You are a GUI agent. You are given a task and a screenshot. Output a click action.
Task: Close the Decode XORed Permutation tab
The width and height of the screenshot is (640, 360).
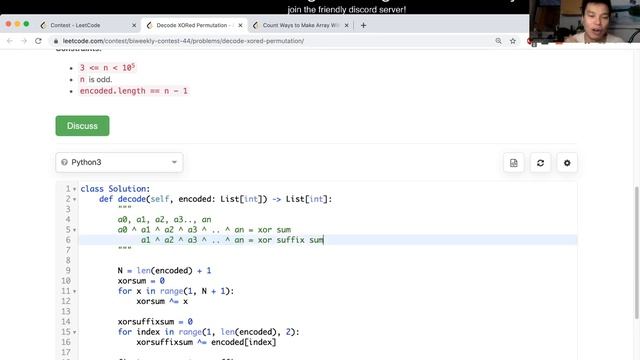240,25
